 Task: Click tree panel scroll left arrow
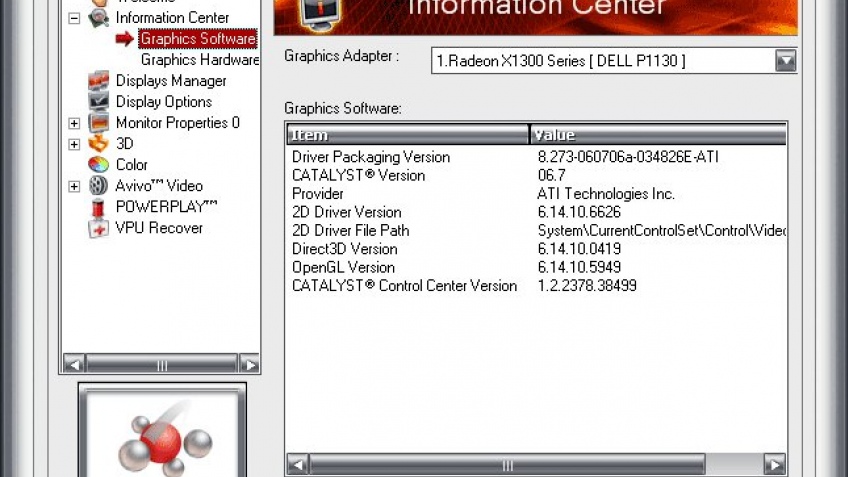point(74,365)
